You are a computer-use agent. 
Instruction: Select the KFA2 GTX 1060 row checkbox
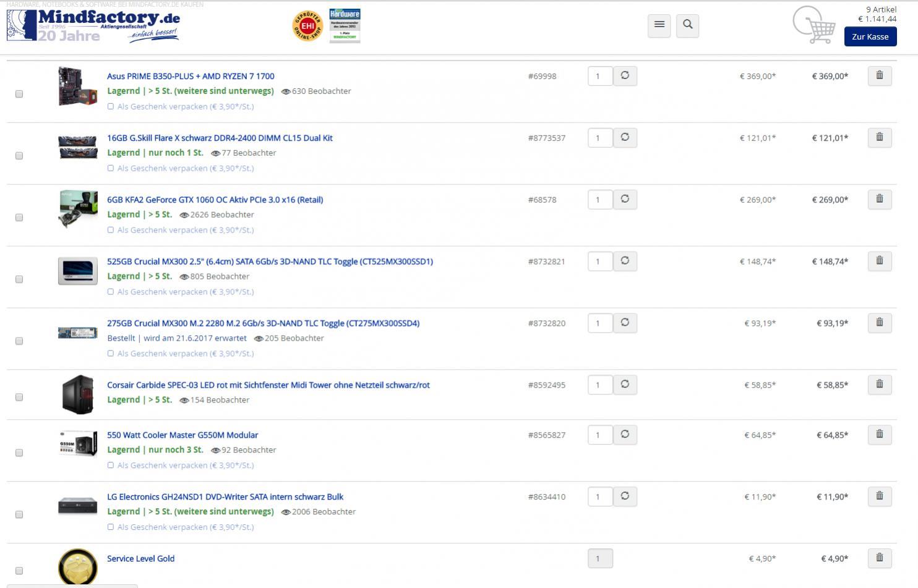click(x=19, y=218)
